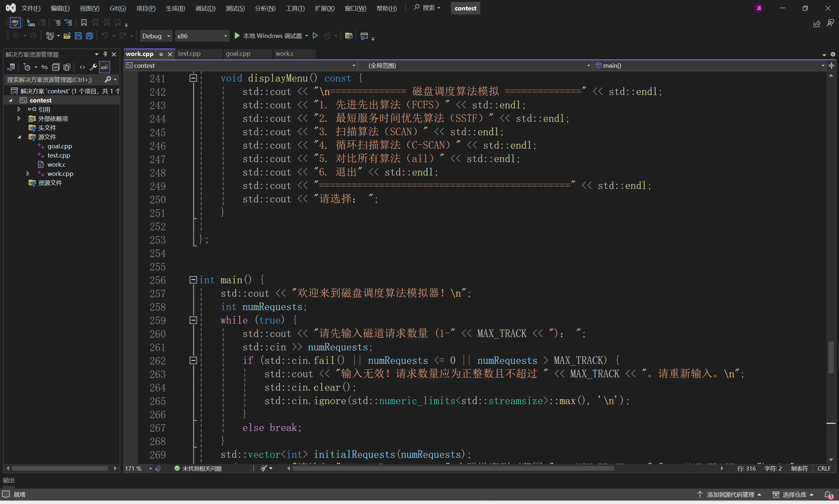This screenshot has height=504, width=839.
Task: Toggle the preview selected items button
Action: pyautogui.click(x=105, y=67)
